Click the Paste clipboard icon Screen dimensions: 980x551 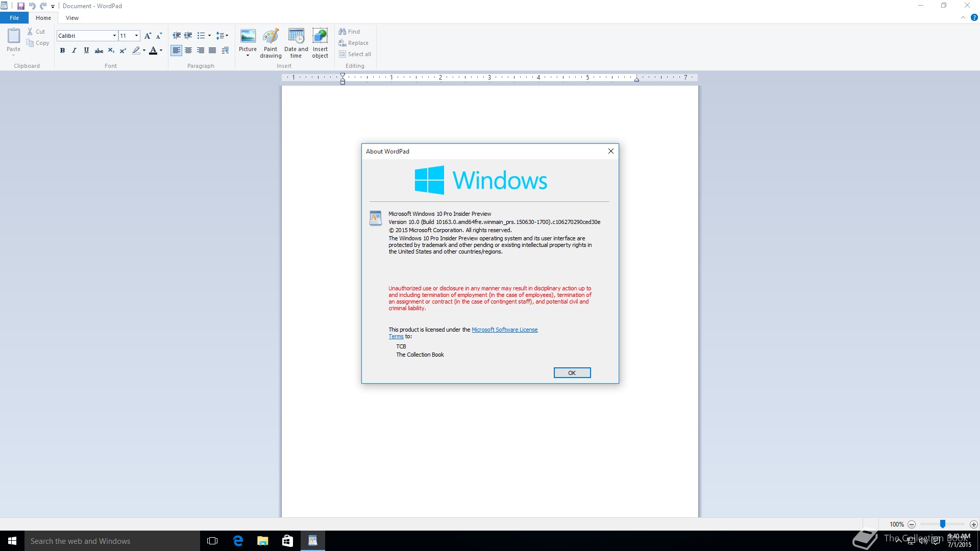[14, 36]
